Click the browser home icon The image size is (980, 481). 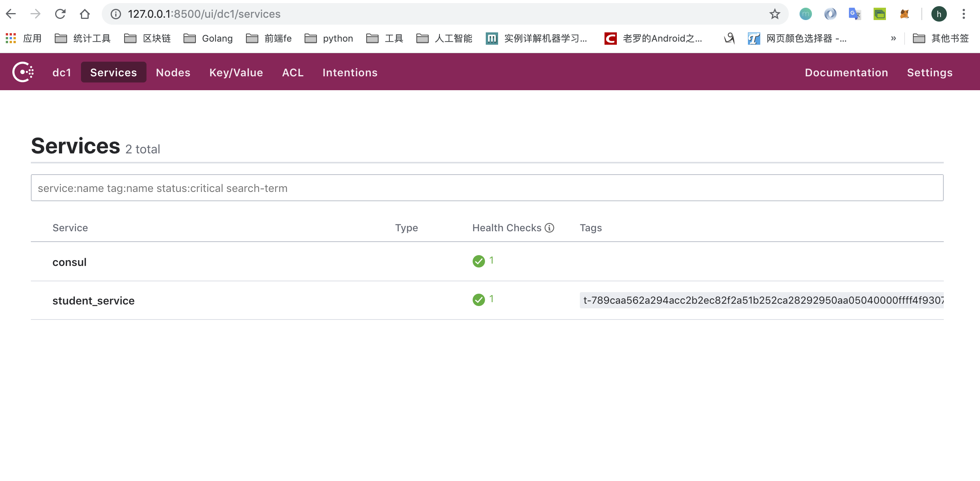coord(85,14)
